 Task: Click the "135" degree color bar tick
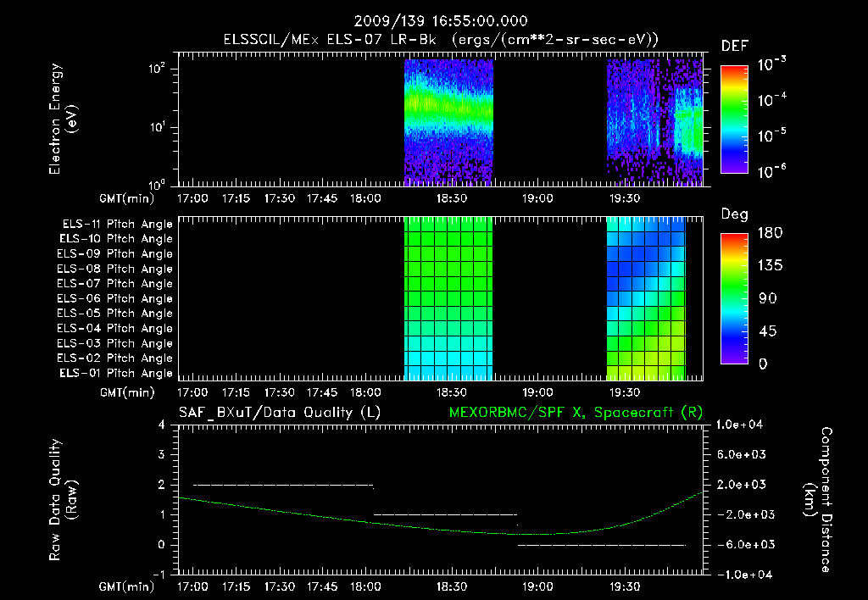point(770,265)
